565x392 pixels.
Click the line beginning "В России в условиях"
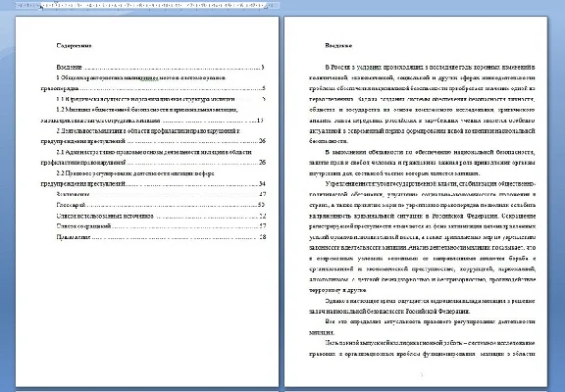(431, 68)
